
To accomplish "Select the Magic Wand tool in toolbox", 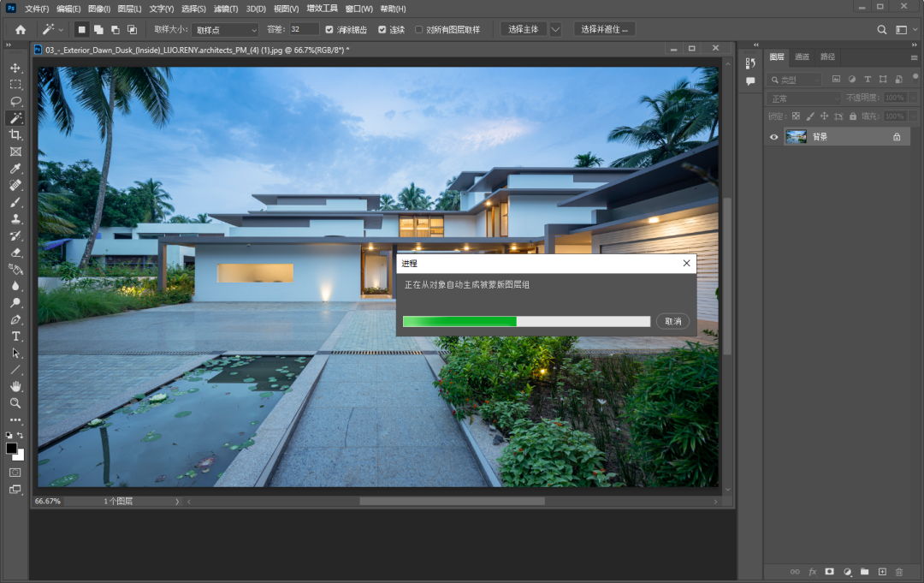I will tap(15, 118).
